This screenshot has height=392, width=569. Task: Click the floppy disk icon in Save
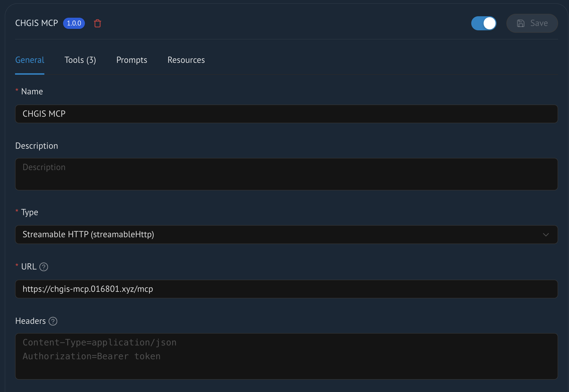click(520, 23)
